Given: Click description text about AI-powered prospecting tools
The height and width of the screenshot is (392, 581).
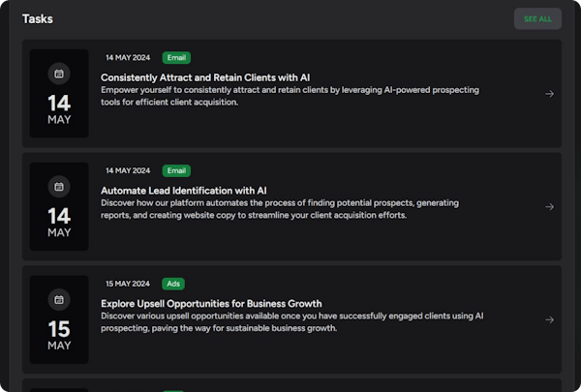Looking at the screenshot, I should [290, 96].
